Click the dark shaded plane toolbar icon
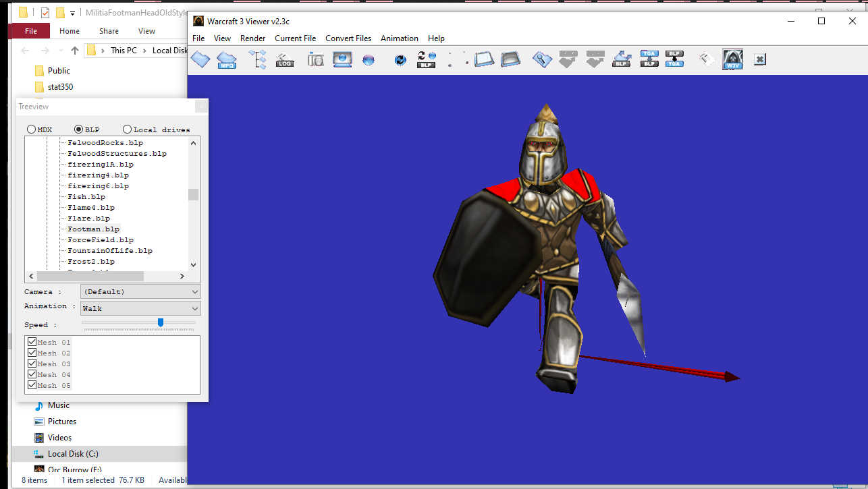Image resolution: width=868 pixels, height=489 pixels. point(510,59)
